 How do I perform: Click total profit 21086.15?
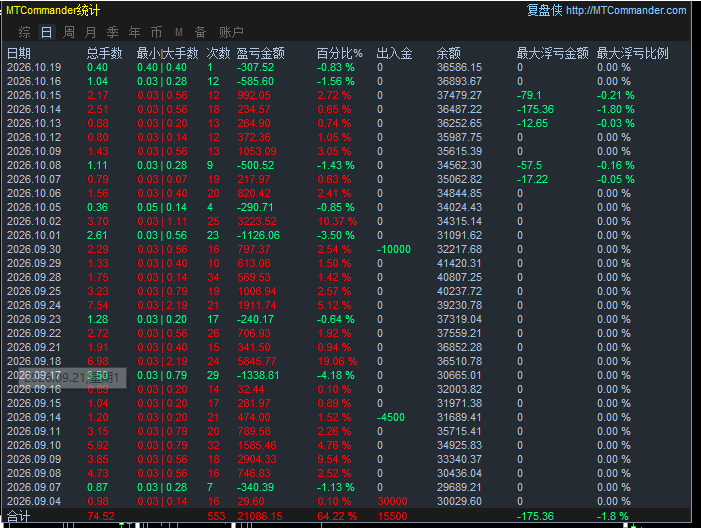point(260,516)
